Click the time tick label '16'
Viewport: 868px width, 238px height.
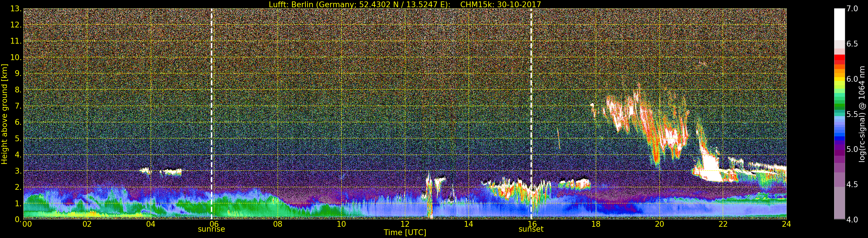(x=532, y=224)
